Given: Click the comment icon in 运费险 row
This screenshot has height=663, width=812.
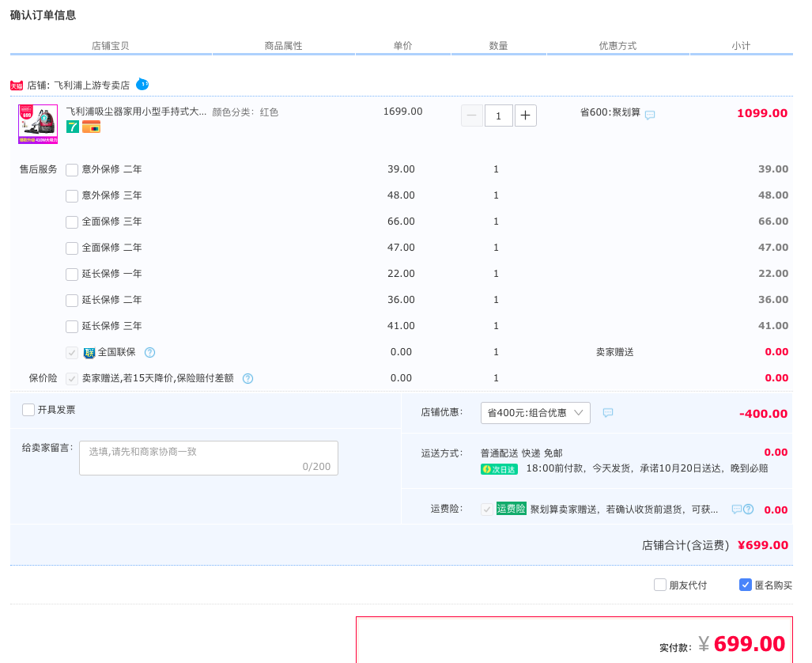Looking at the screenshot, I should (736, 509).
